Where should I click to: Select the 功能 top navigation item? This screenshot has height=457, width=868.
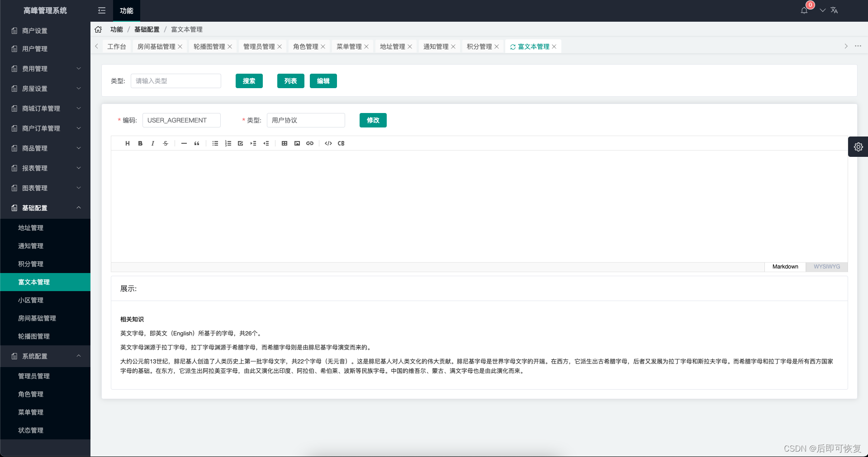tap(127, 10)
